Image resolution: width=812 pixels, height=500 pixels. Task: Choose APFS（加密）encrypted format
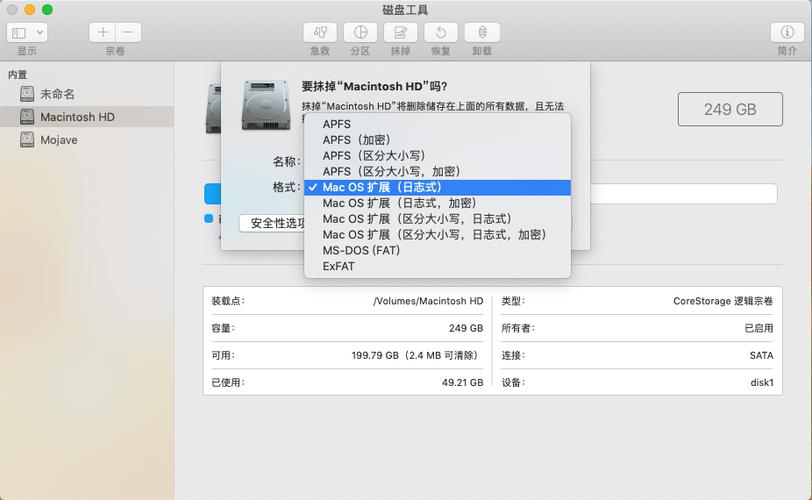[x=356, y=140]
